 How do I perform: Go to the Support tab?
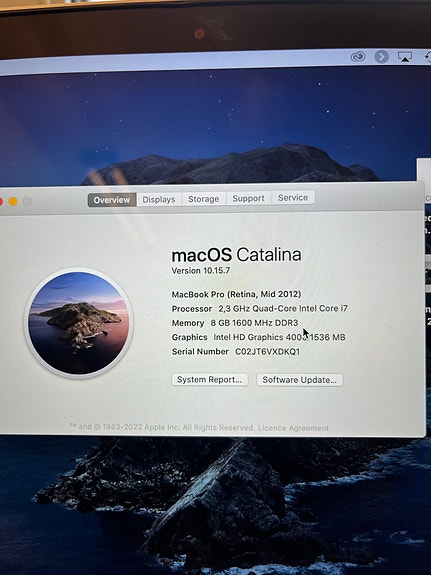click(x=248, y=198)
